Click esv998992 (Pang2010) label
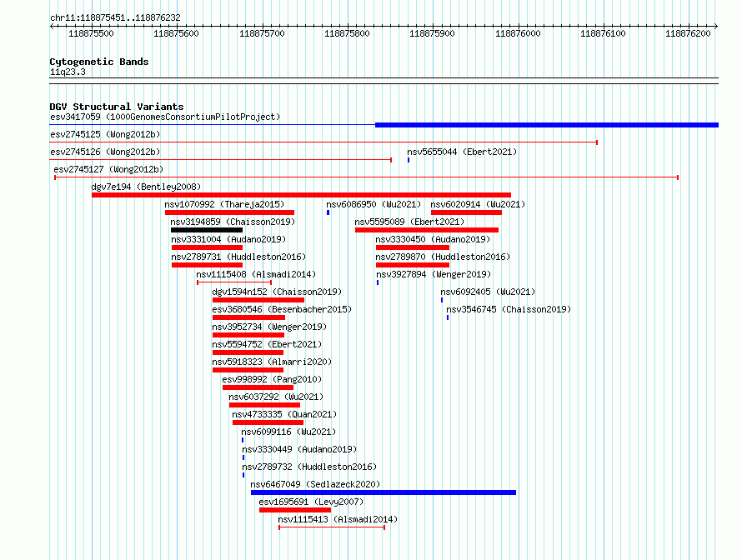Image resolution: width=742 pixels, height=560 pixels. tap(272, 379)
